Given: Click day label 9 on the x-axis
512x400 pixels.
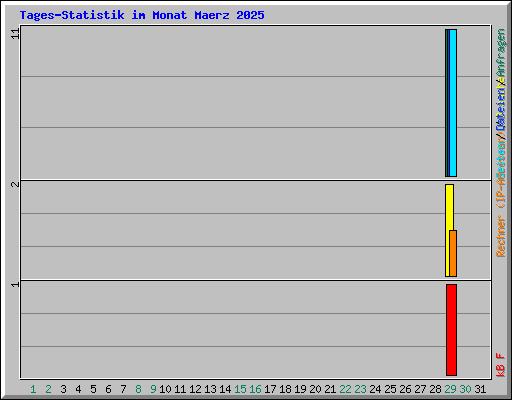Looking at the screenshot, I should (153, 389).
